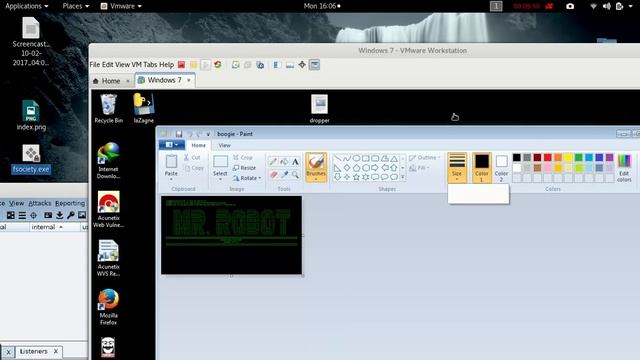Screen dimensions: 640x360
Task: Choose the green color swatch
Action: pyautogui.click(x=578, y=158)
